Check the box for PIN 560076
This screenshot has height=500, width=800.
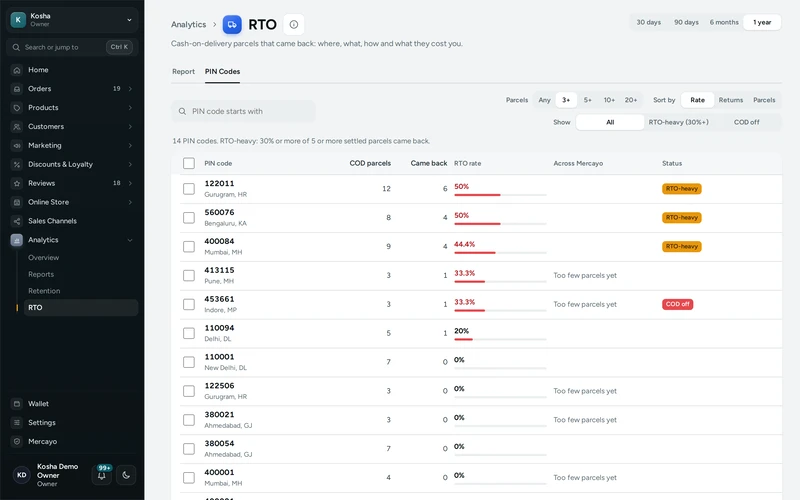[x=189, y=218]
